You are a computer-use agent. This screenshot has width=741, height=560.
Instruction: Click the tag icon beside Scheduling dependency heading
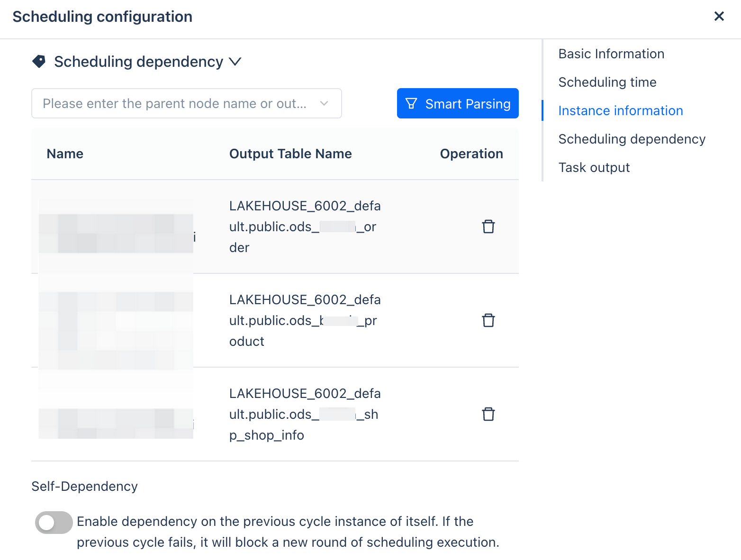coord(39,62)
